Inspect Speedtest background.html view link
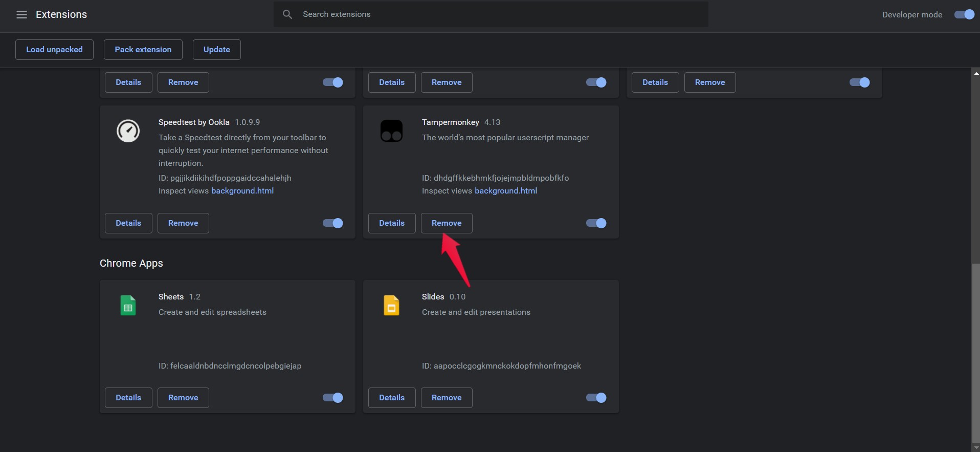 coord(242,191)
